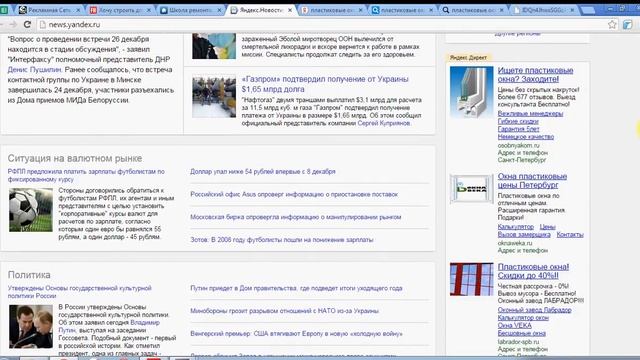640x360 pixels.
Task: Open Российский офис Asus опроверг link
Action: [294, 194]
